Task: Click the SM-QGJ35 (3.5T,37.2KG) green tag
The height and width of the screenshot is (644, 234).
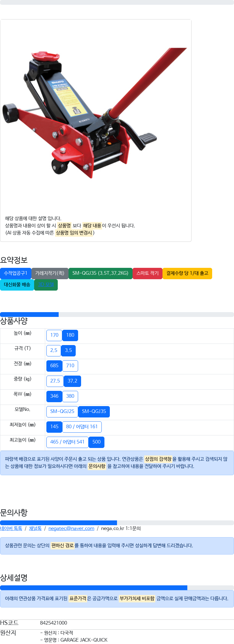Action: [100, 273]
